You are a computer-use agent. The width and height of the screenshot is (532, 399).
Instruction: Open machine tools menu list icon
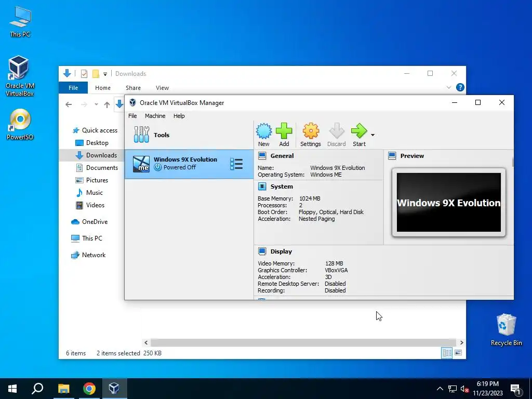coord(236,164)
